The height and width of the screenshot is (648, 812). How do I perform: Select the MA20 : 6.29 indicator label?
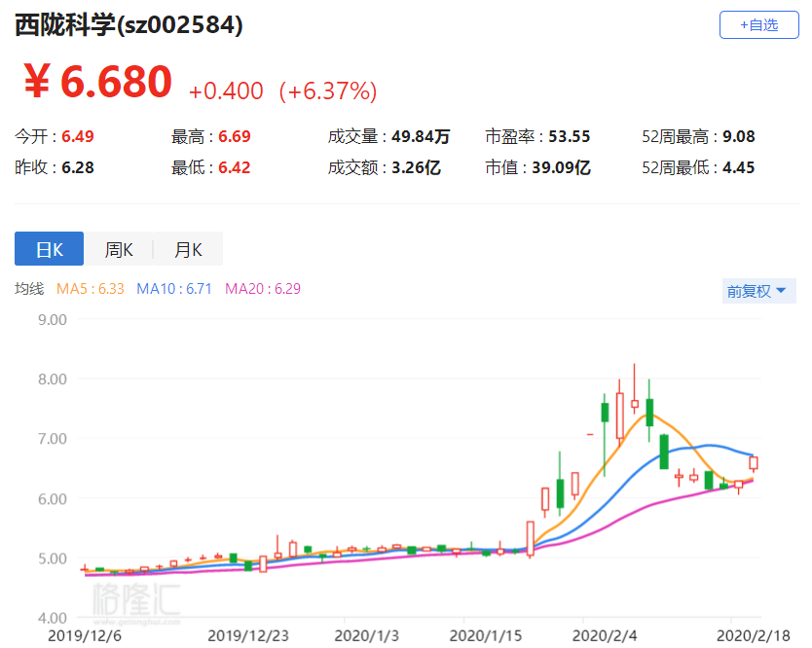click(263, 288)
